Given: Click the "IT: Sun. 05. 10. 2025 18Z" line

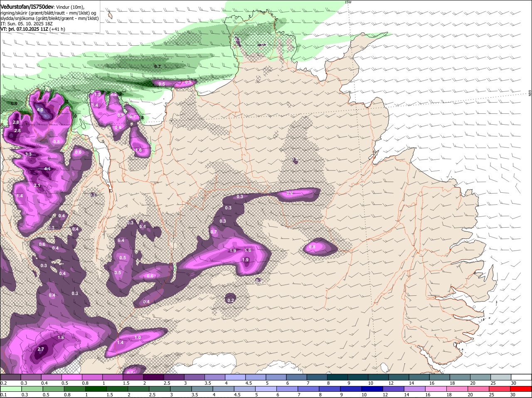Looking at the screenshot, I should click(x=26, y=24).
